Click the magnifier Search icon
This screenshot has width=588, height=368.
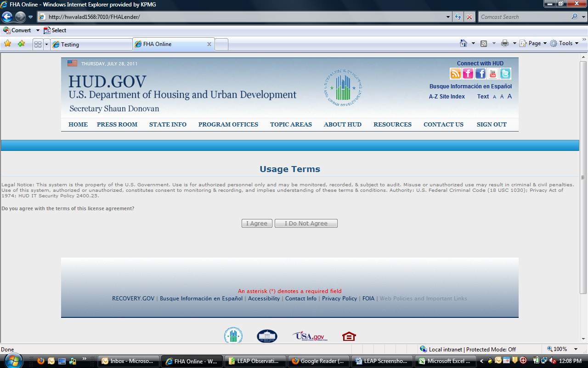pos(574,17)
